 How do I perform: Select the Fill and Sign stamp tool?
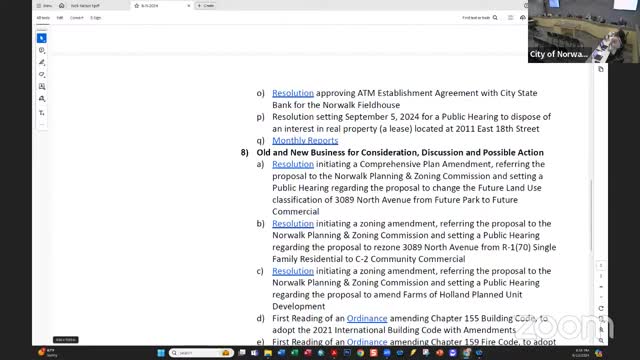coord(42,99)
